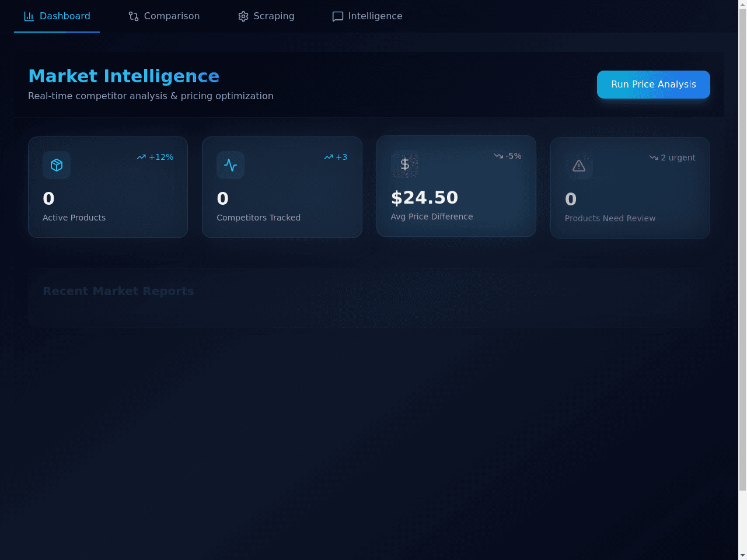This screenshot has width=747, height=560.
Task: Click the $24.50 price value
Action: click(x=424, y=198)
